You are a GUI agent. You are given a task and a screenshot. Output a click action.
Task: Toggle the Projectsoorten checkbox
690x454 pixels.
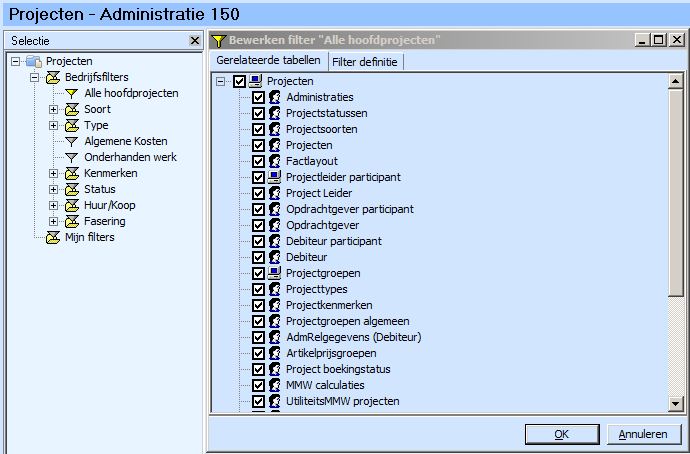[x=258, y=129]
